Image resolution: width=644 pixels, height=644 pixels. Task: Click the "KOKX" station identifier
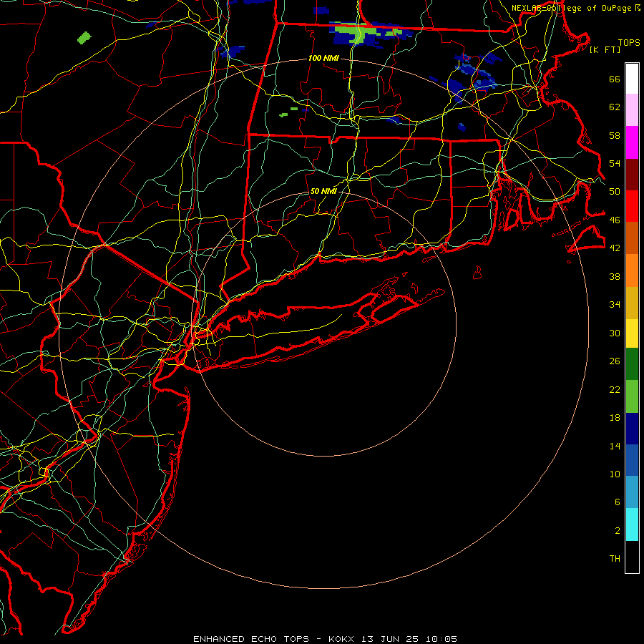tap(341, 639)
